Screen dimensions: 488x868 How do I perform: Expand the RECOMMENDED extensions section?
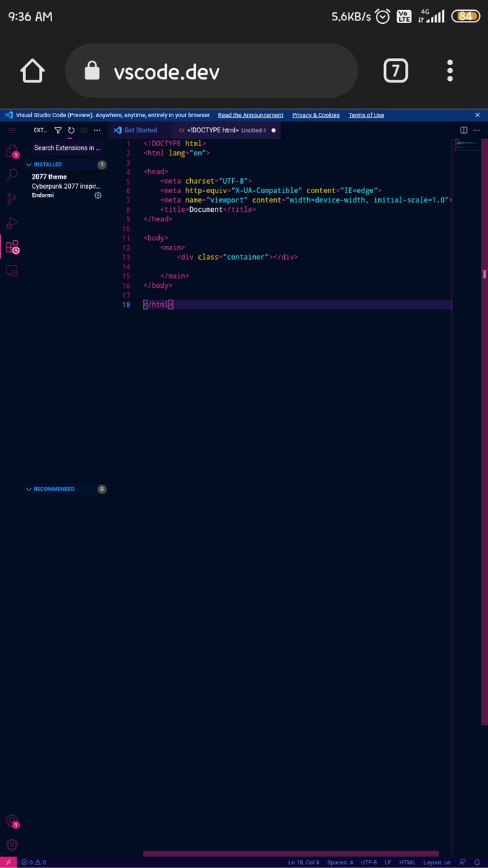pos(66,489)
